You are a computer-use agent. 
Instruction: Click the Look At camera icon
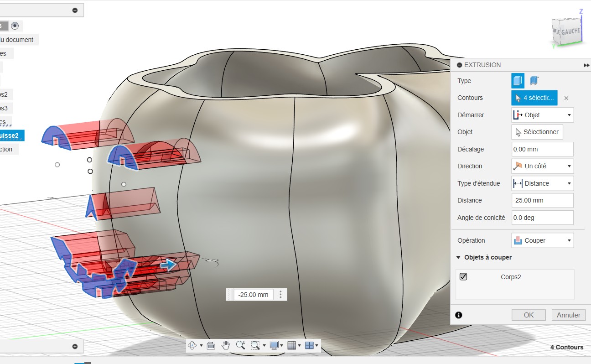coord(211,345)
